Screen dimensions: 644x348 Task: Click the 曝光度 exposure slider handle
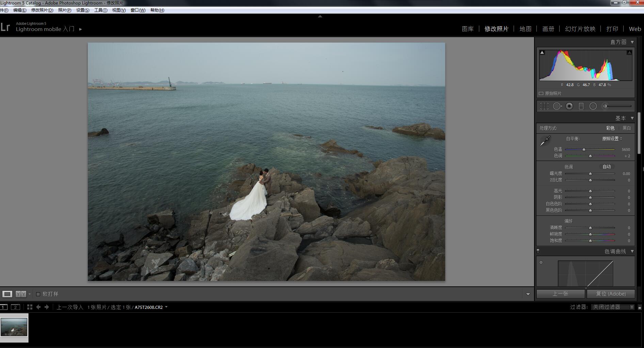(590, 174)
